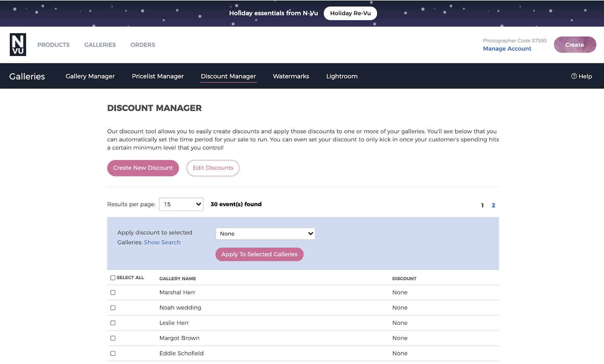Screen dimensions: 604x364
Task: Tick the Leslie Herr gallery checkbox
Action: click(x=113, y=323)
